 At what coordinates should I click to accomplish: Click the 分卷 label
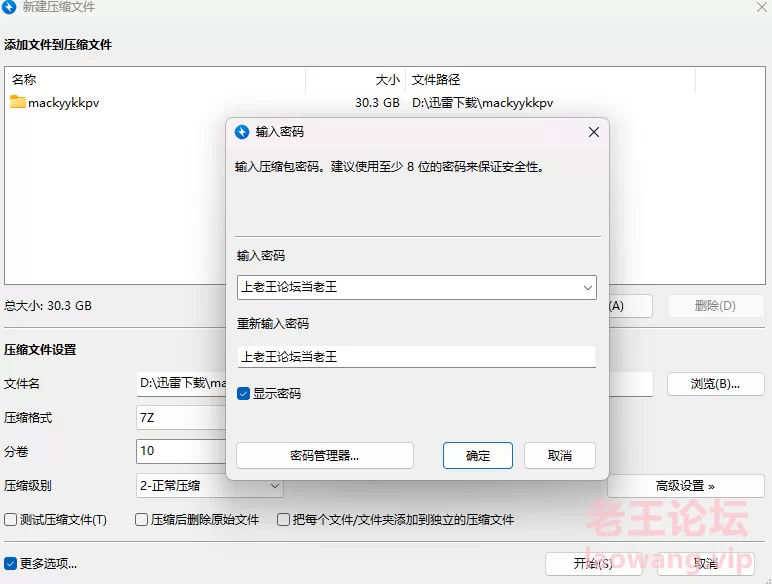click(16, 452)
